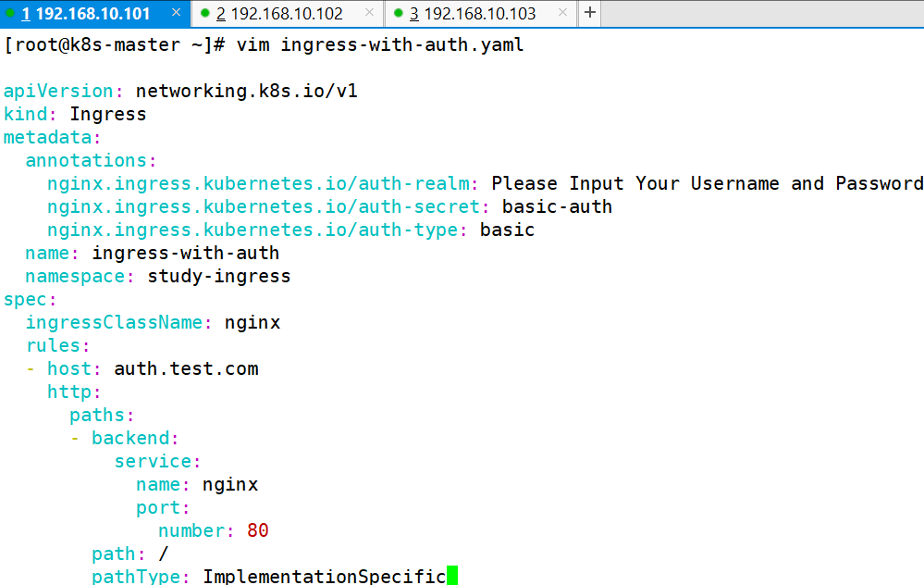
Task: Click the host value auth.test.com
Action: coord(186,368)
